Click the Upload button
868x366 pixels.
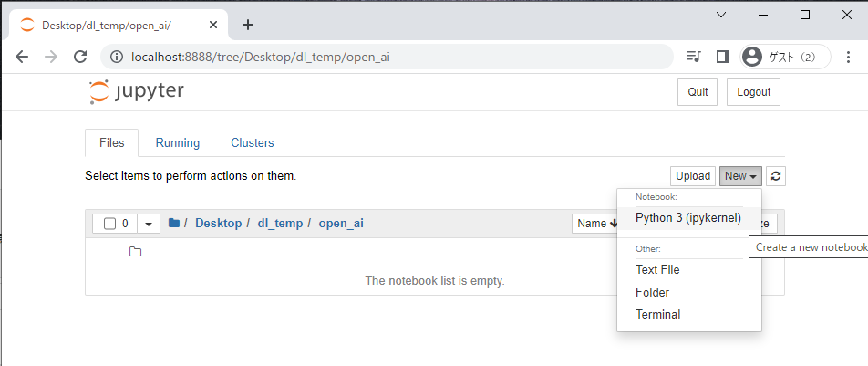coord(693,176)
